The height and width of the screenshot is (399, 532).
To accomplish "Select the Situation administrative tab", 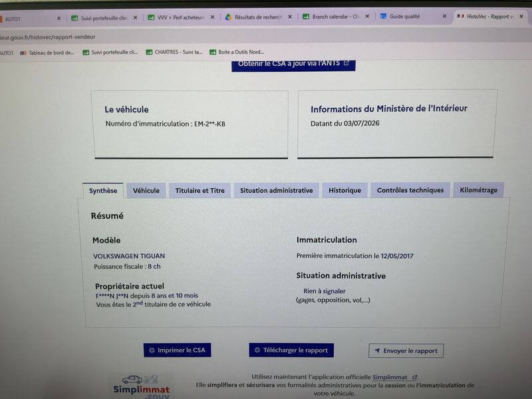I will pyautogui.click(x=276, y=190).
